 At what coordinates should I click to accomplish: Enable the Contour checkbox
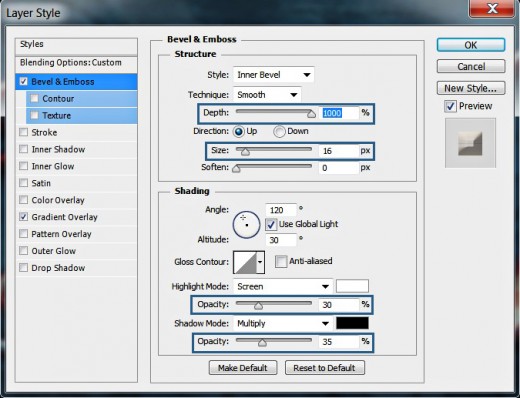pos(34,98)
